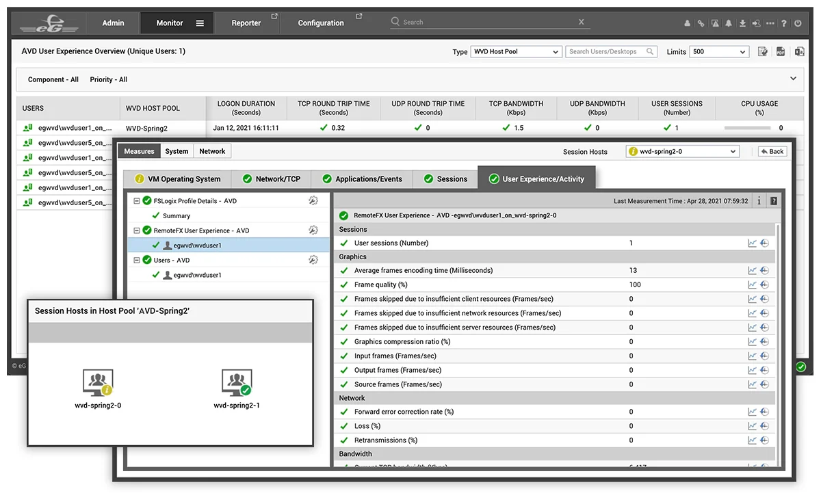This screenshot has height=504, width=821.
Task: Open the Configuration tab
Action: click(x=322, y=23)
